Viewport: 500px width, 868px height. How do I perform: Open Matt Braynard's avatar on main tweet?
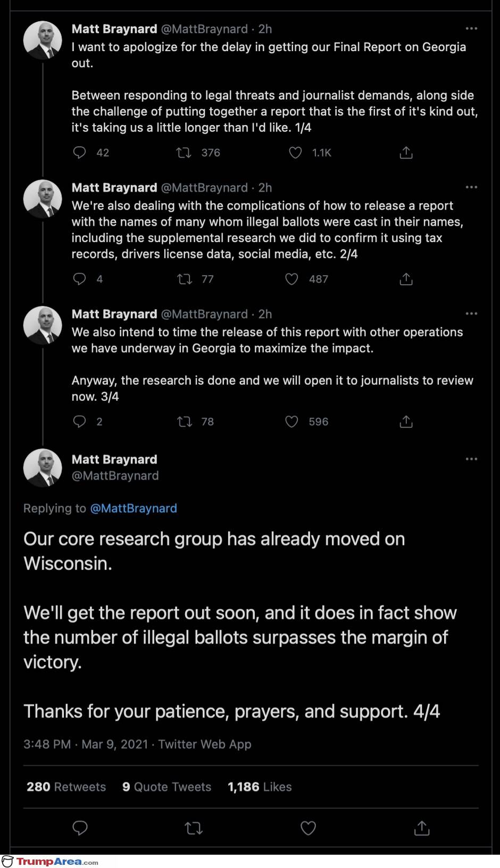coord(43,467)
